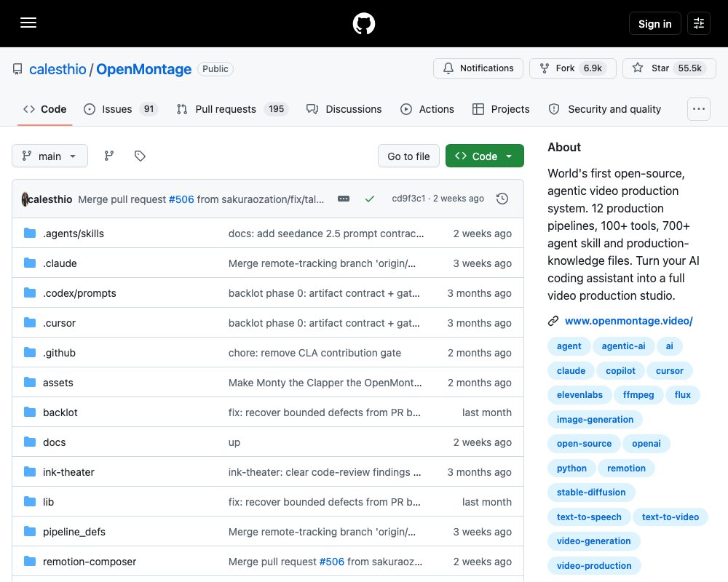Expand the three-dot overflow tabs menu

(x=698, y=109)
